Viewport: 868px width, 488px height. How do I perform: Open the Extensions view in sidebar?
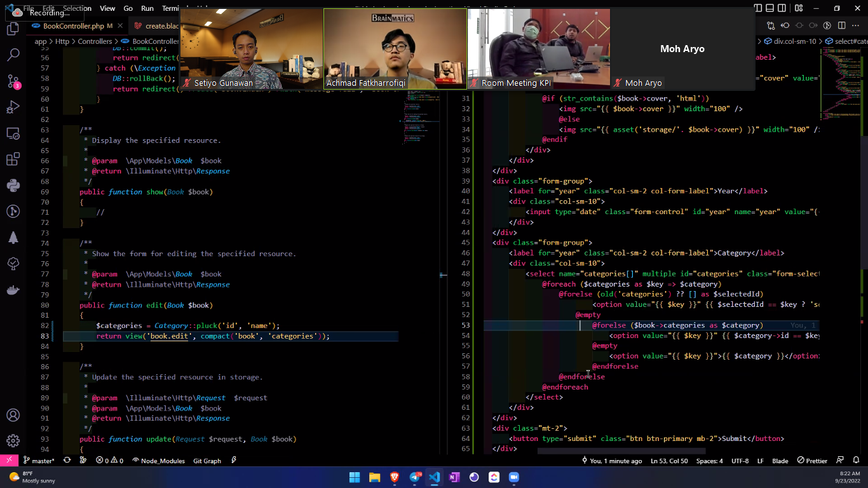(x=13, y=159)
